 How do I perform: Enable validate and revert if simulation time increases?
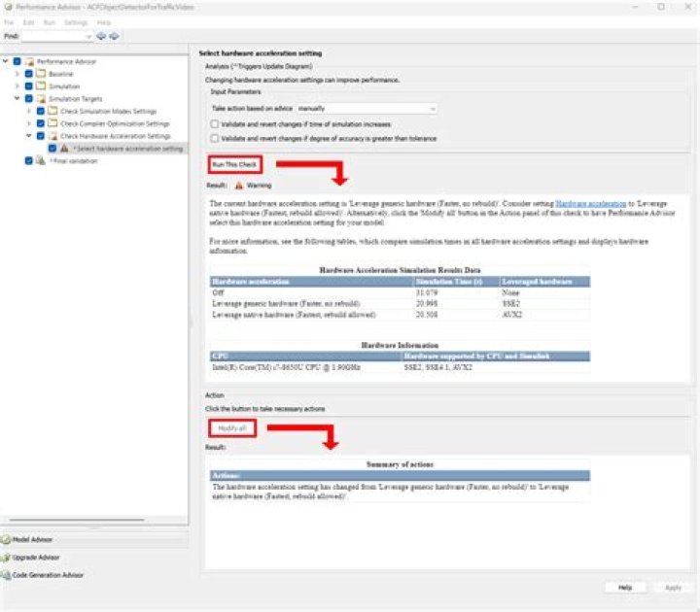[214, 124]
